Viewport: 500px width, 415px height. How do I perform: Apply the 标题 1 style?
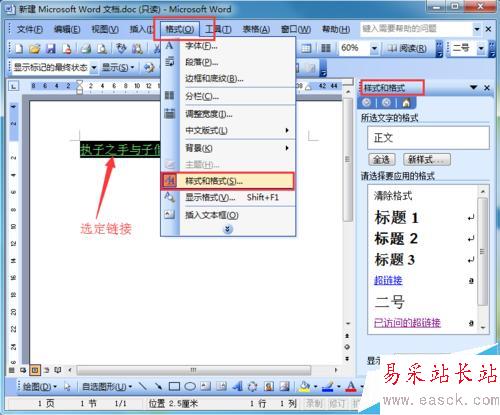point(396,218)
